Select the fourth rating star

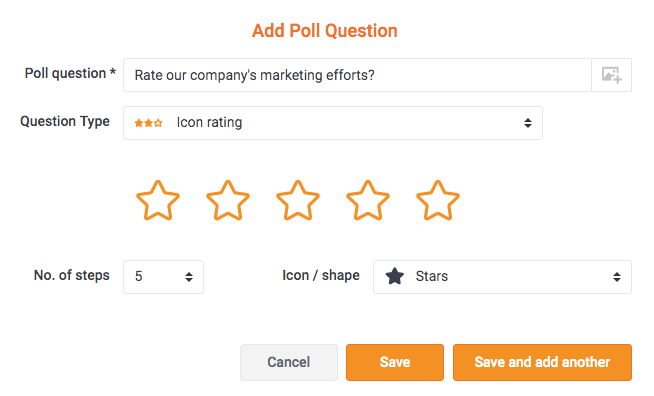[x=368, y=201]
